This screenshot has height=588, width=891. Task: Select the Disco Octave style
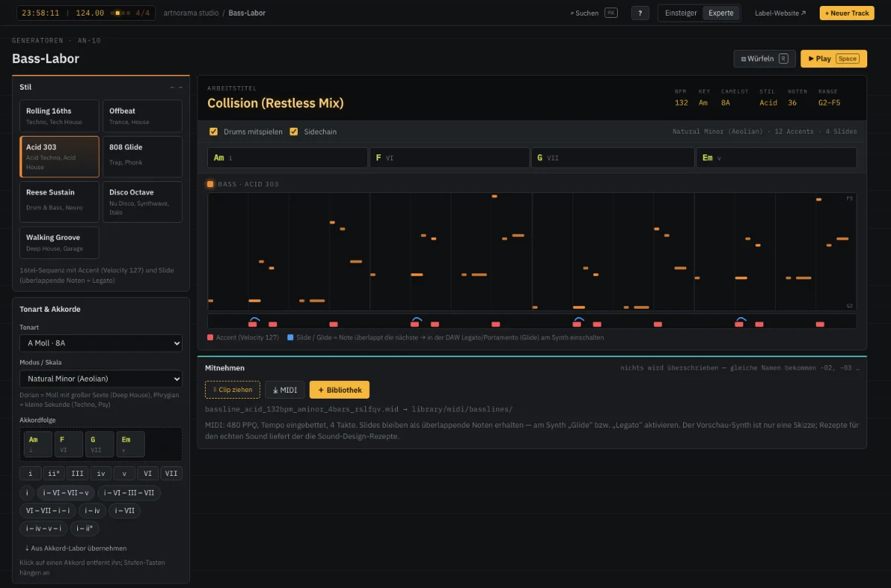(142, 202)
